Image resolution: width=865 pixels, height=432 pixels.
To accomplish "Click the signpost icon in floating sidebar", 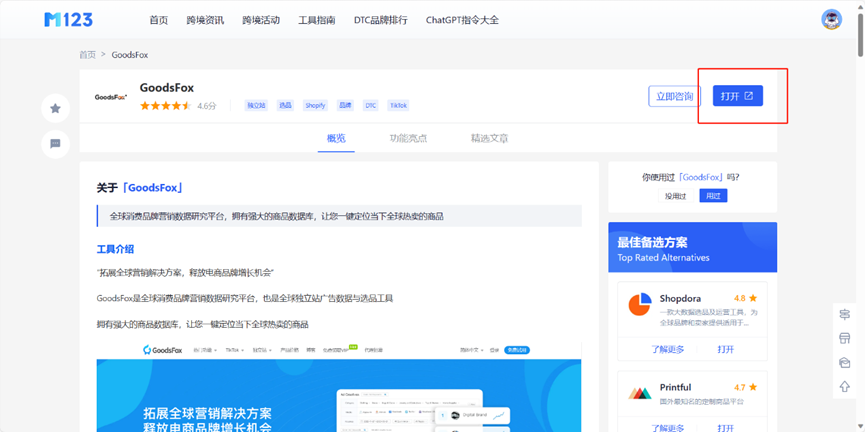I will [844, 314].
